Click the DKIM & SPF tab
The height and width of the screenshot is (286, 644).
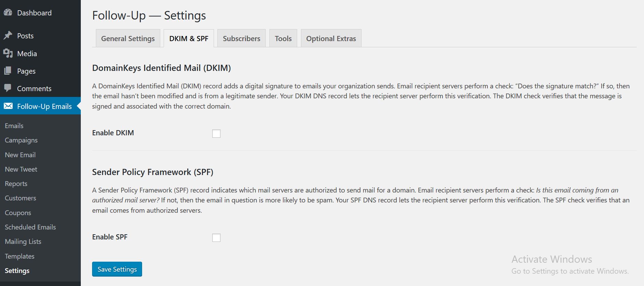[x=189, y=38]
